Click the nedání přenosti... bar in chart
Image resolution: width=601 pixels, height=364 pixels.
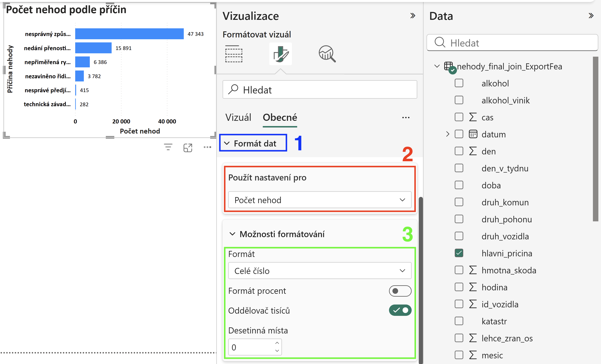[93, 48]
